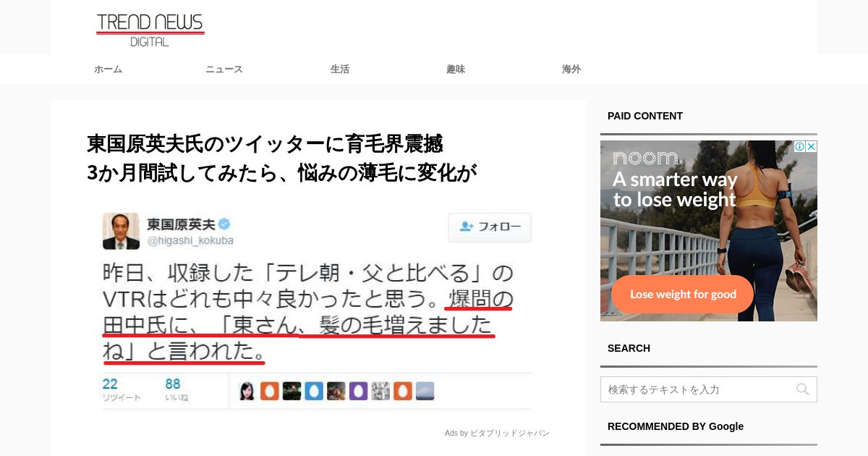Click the @higashi_kokuba handle

tap(190, 241)
